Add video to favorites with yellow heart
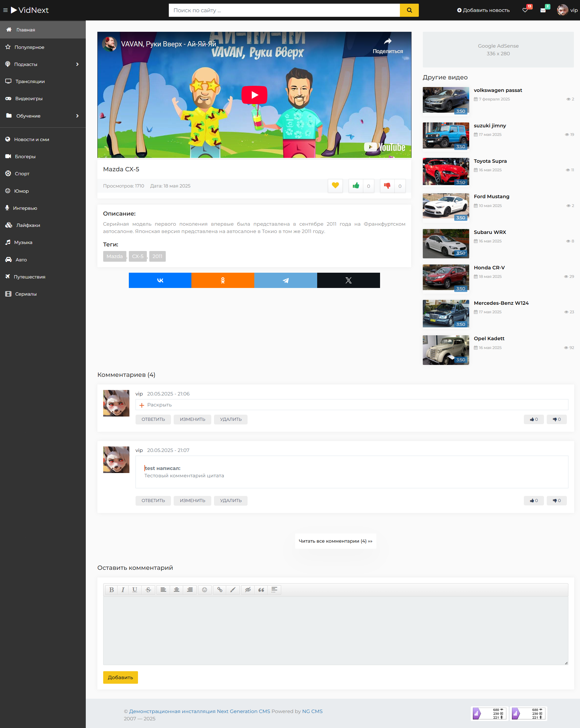The width and height of the screenshot is (580, 728). click(335, 186)
